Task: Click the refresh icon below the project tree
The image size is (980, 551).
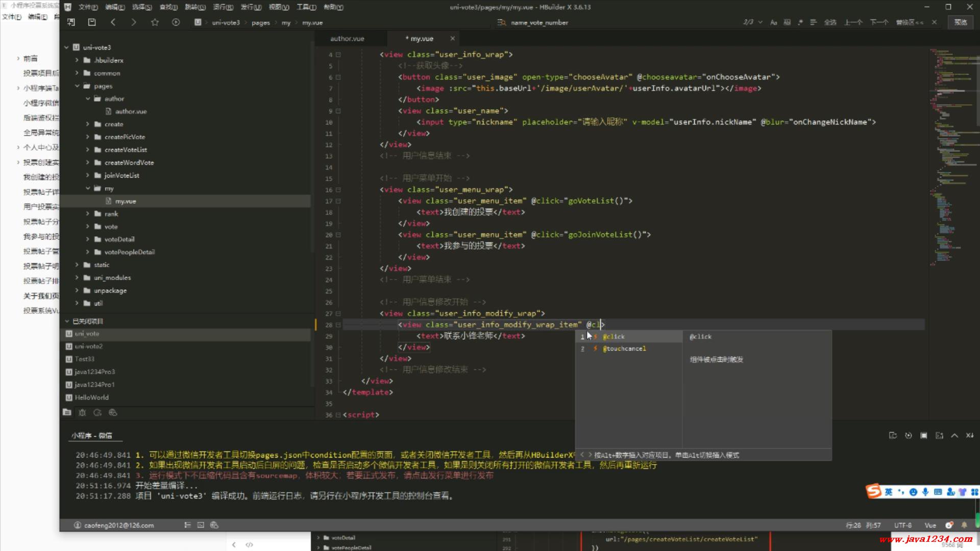Action: [97, 412]
